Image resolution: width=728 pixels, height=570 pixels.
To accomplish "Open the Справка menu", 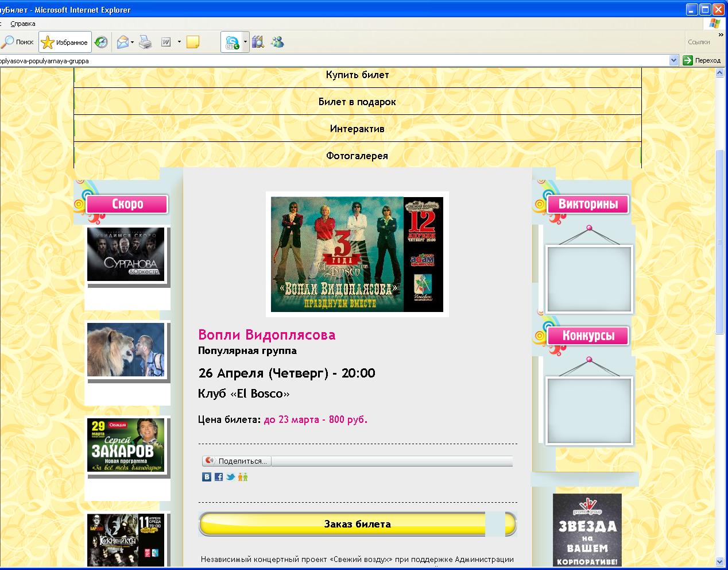I will 23,24.
